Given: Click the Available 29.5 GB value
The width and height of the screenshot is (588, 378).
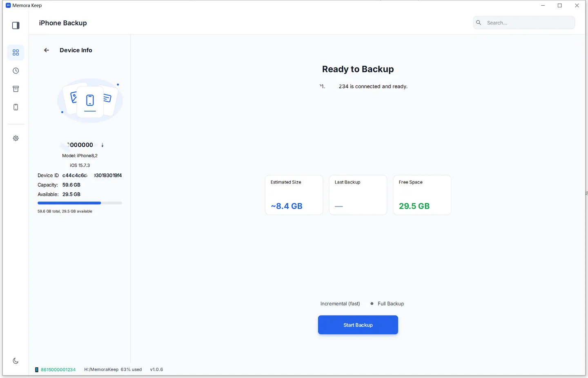Looking at the screenshot, I should click(71, 195).
